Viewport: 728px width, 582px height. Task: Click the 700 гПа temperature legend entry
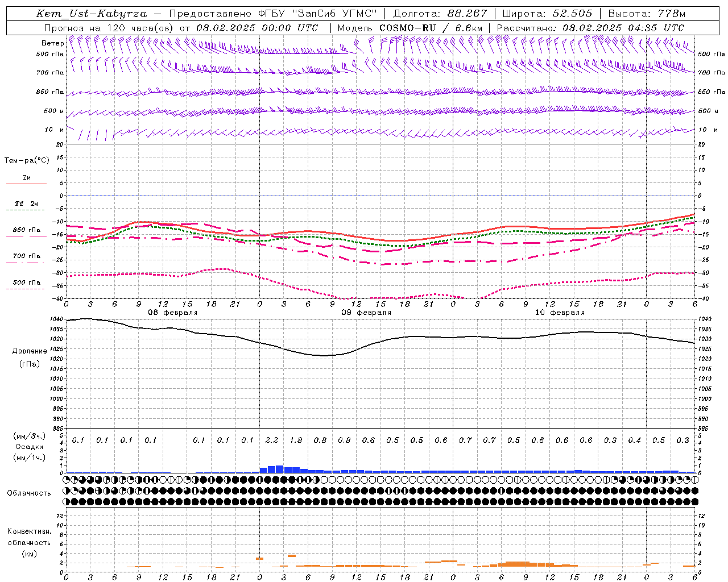pyautogui.click(x=27, y=256)
